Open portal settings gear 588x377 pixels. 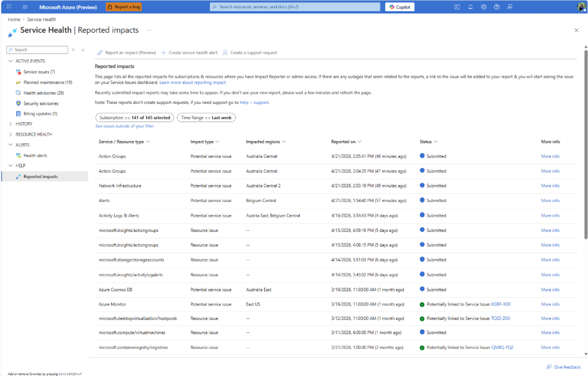(x=483, y=6)
